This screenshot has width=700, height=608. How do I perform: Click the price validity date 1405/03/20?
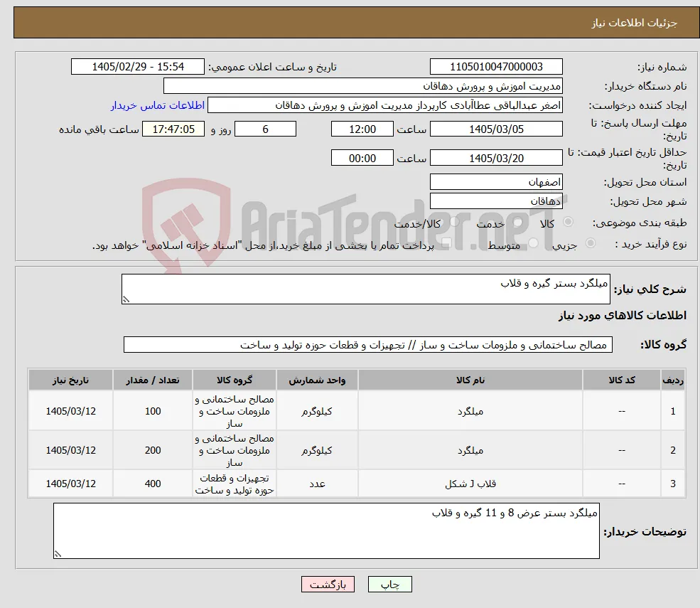496,158
